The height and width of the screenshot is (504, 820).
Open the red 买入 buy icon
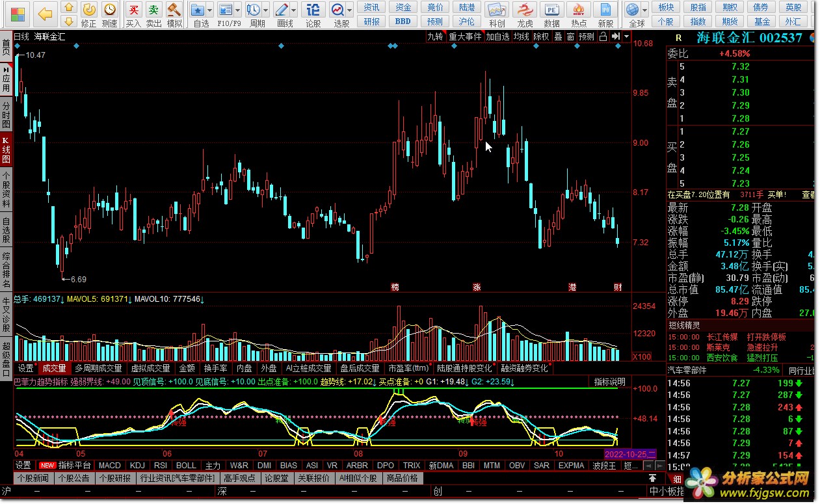[x=133, y=10]
